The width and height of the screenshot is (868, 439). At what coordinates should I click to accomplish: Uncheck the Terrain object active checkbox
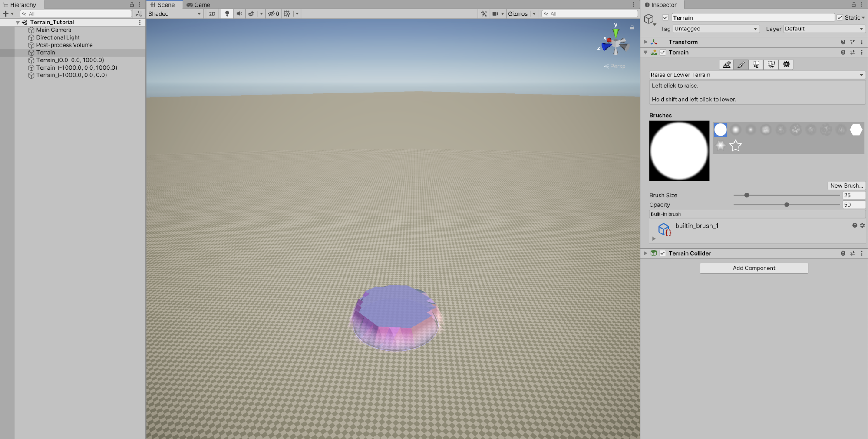[665, 18]
